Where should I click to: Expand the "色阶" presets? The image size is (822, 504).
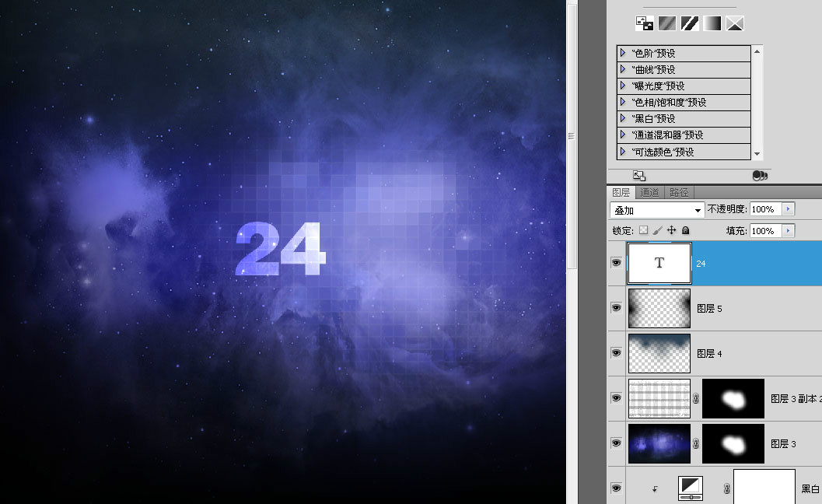623,53
